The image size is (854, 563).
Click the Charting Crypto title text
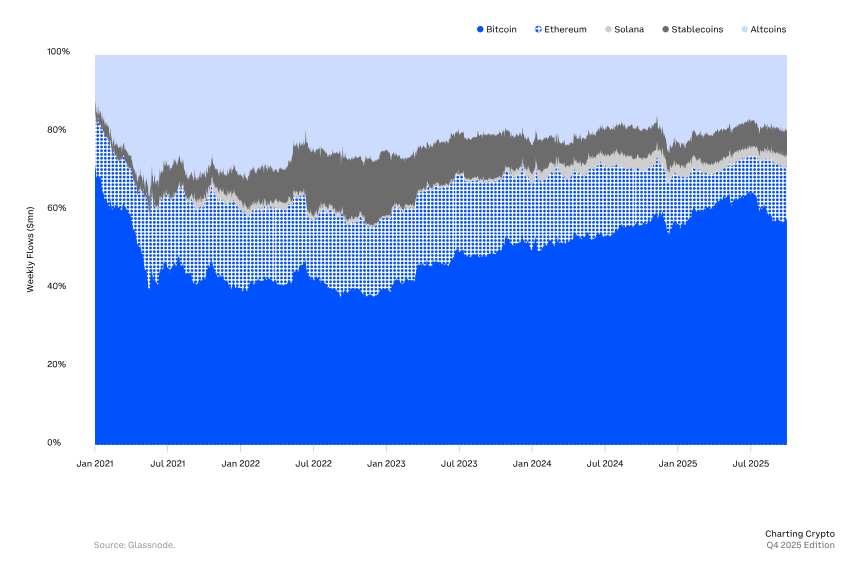click(799, 534)
